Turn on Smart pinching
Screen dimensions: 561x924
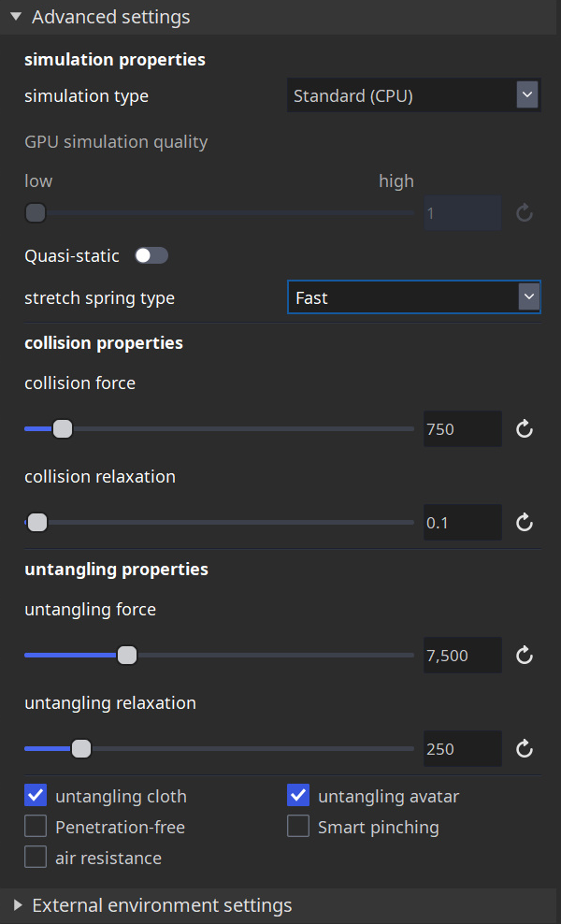click(x=297, y=826)
